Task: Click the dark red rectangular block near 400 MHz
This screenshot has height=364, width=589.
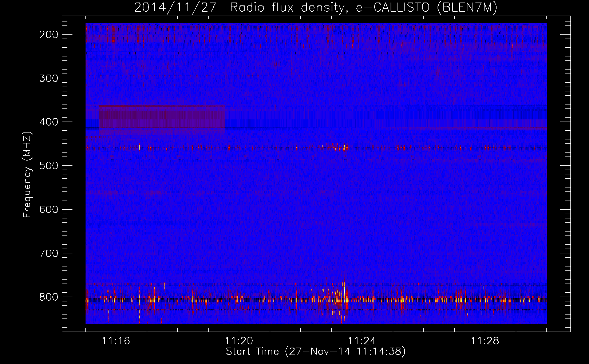Action: click(x=162, y=119)
